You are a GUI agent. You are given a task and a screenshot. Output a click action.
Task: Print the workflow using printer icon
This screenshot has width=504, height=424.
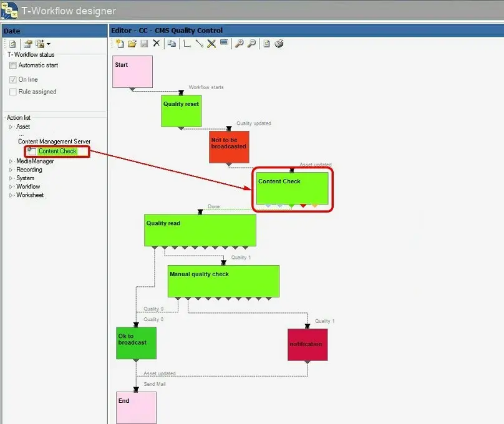coord(279,44)
